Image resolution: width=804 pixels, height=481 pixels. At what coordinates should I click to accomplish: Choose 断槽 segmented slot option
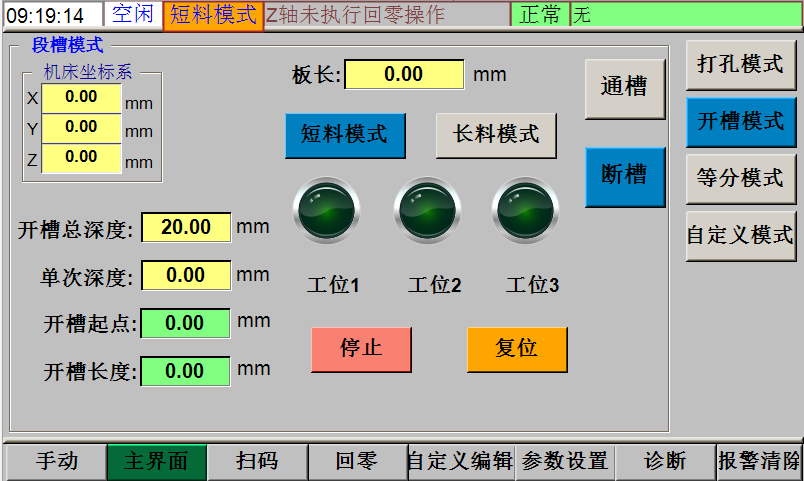(x=624, y=176)
